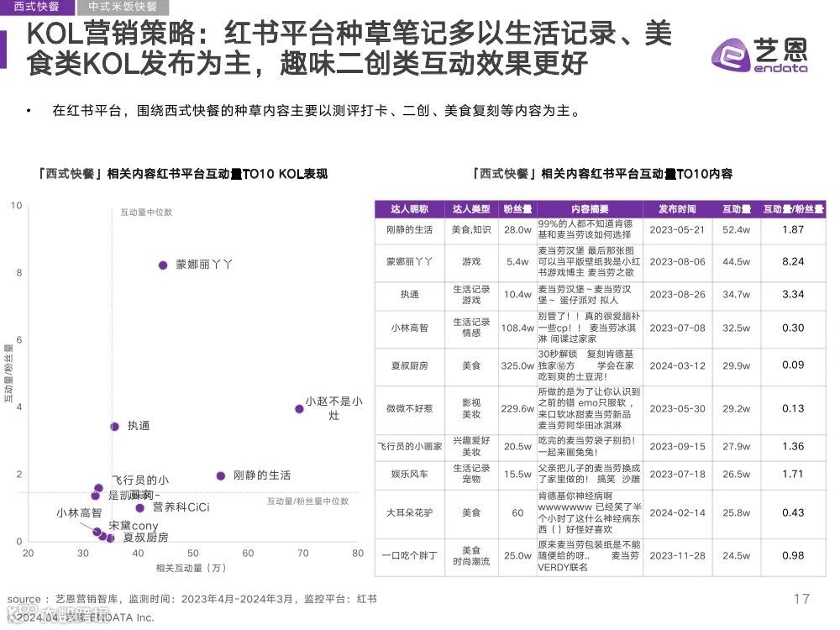The height and width of the screenshot is (630, 840).
Task: Click the 执通 scatter data point
Action: [x=114, y=427]
